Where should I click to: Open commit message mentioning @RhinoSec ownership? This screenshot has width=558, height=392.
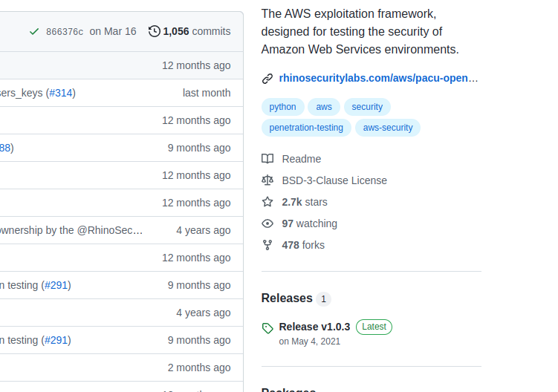pos(71,230)
